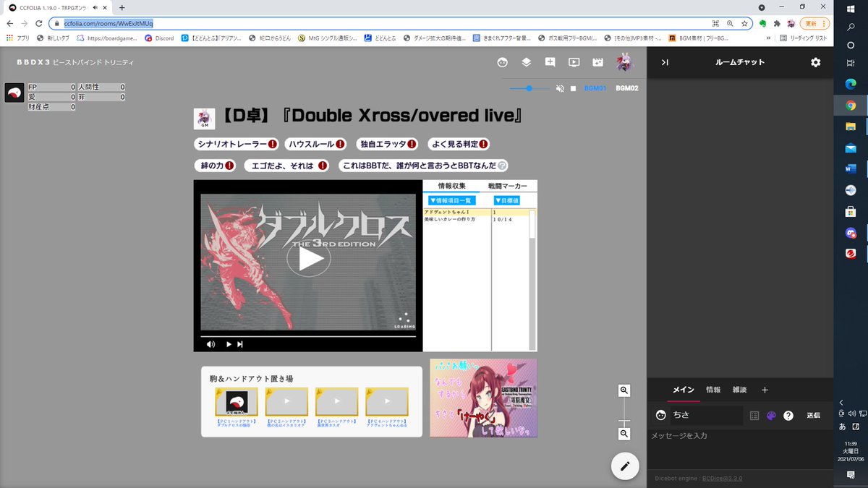Click the GM avatar beside the title

pos(204,119)
